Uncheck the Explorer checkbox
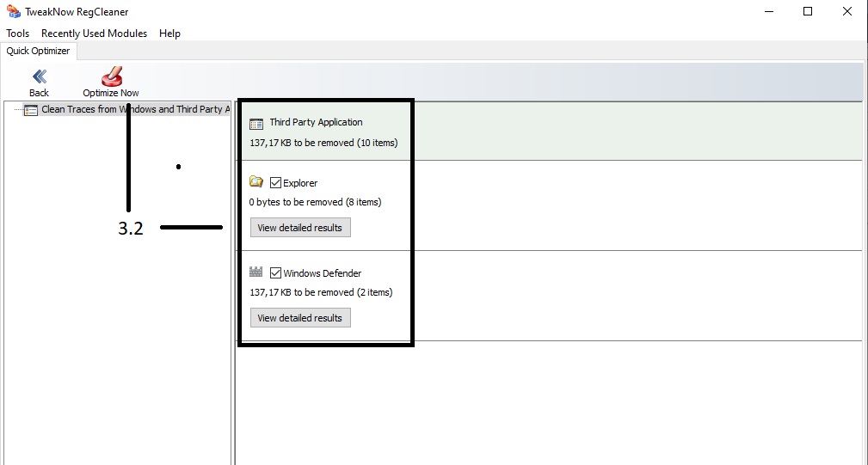This screenshot has width=868, height=465. [x=275, y=182]
